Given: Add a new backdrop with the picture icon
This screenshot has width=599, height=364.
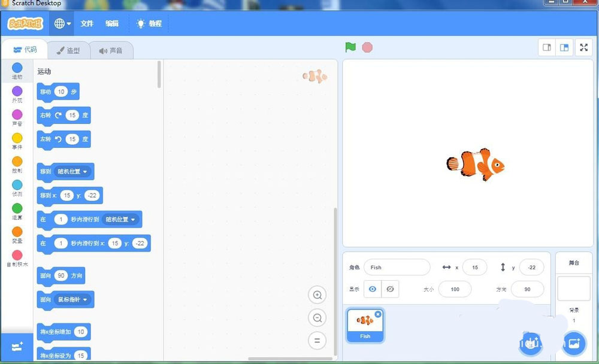Looking at the screenshot, I should 574,343.
